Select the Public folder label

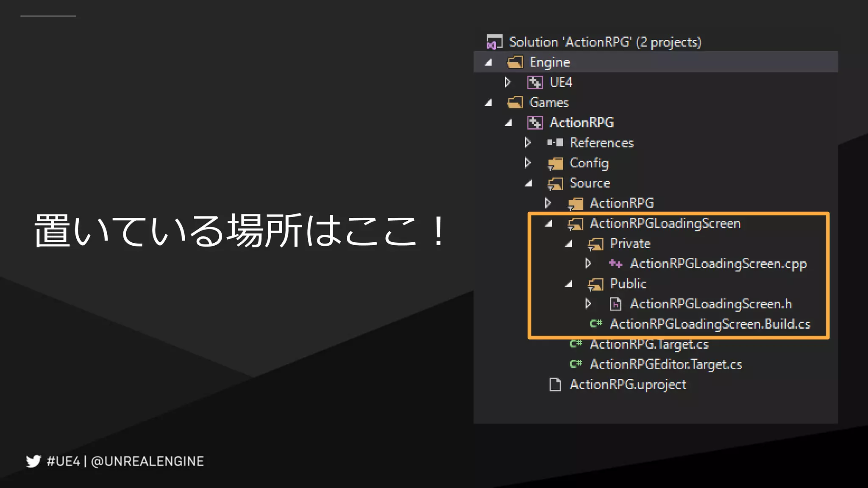coord(628,284)
